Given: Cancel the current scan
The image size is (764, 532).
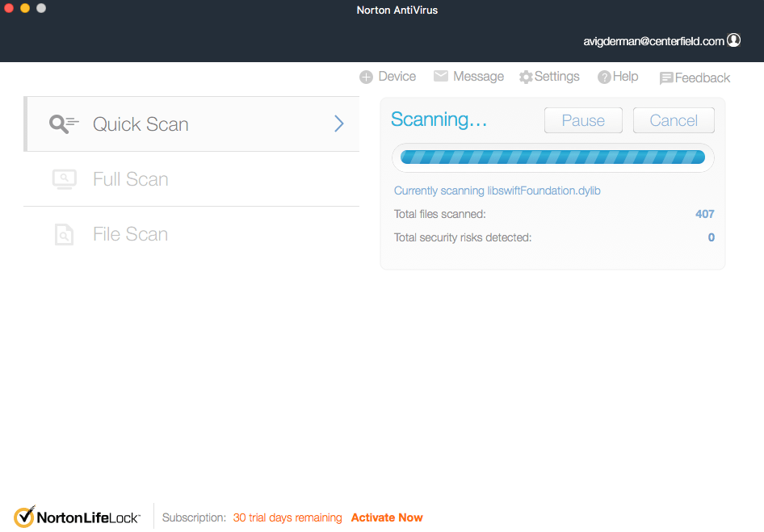Looking at the screenshot, I should pyautogui.click(x=674, y=119).
